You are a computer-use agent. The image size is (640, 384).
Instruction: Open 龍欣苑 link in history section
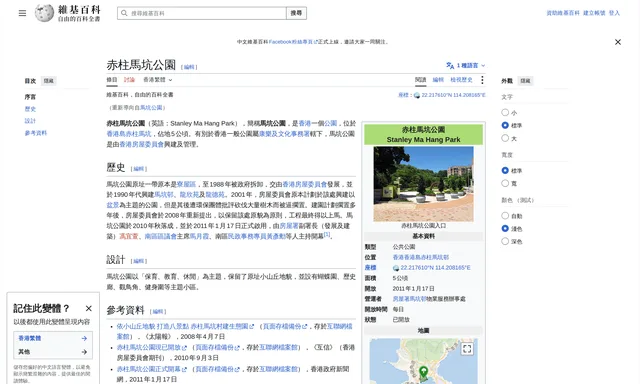click(189, 195)
